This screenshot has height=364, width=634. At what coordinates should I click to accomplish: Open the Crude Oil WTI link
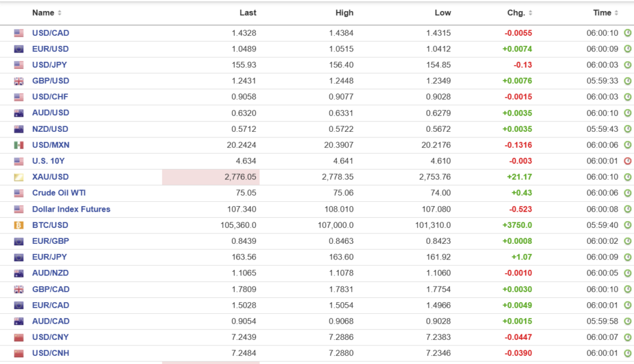pos(59,193)
